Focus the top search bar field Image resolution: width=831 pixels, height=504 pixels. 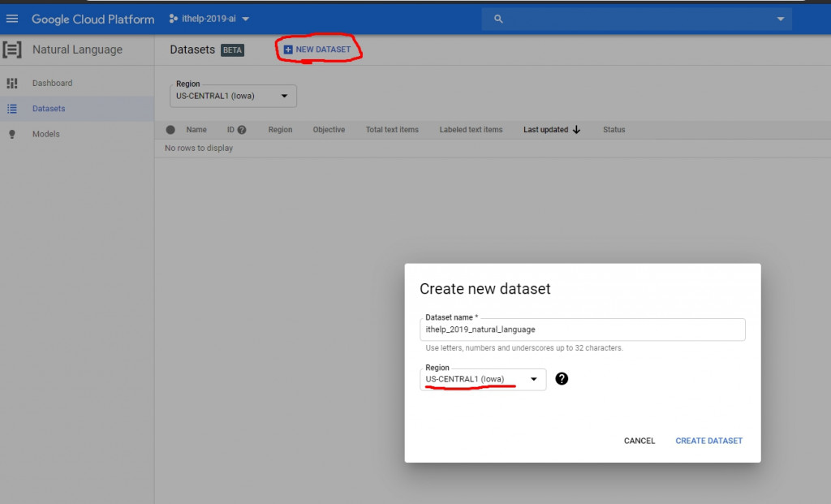[636, 19]
